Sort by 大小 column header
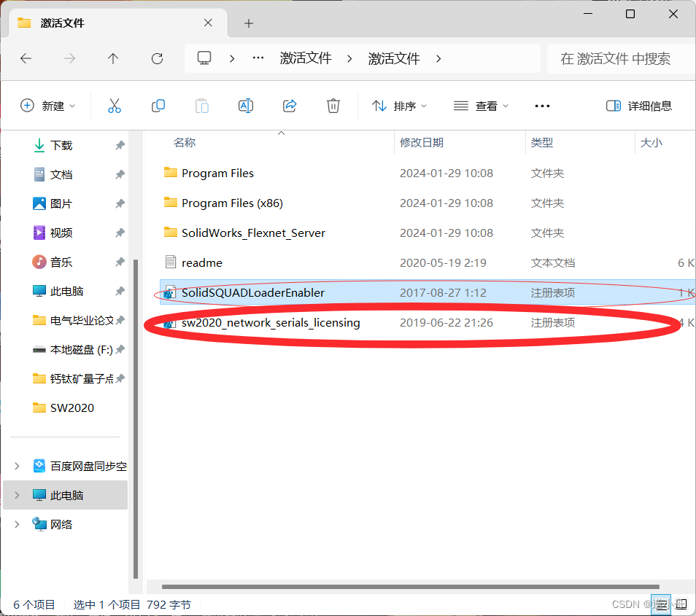Viewport: 696px width, 616px height. pyautogui.click(x=651, y=143)
